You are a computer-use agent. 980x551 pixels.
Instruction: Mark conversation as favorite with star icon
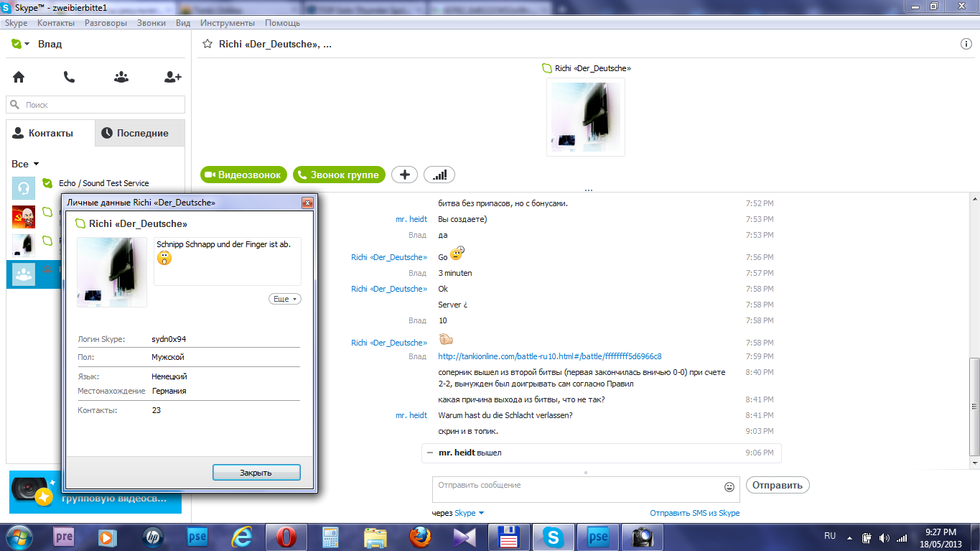click(207, 44)
